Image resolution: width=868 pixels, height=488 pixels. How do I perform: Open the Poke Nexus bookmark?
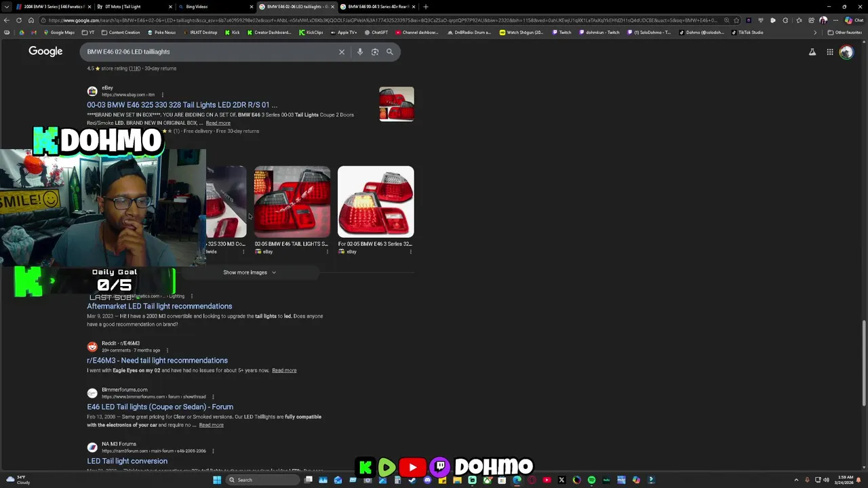pos(161,33)
